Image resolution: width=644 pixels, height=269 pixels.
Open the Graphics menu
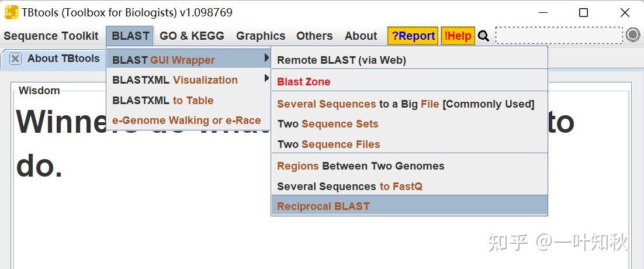coord(261,36)
